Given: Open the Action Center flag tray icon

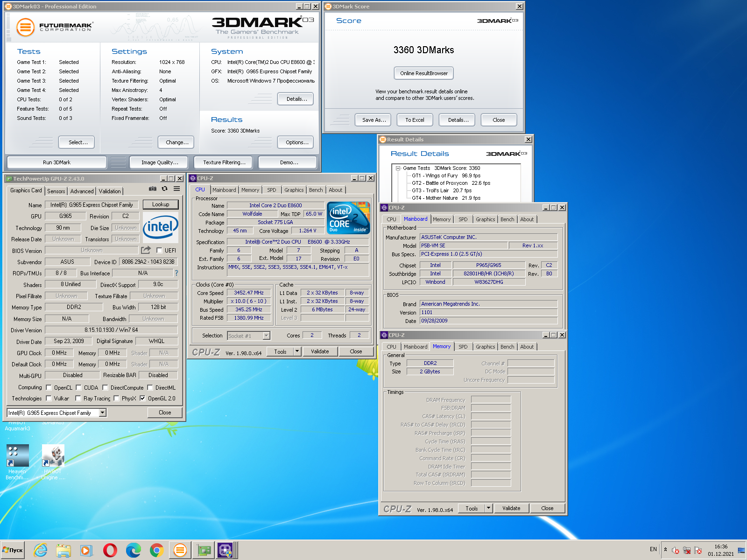Looking at the screenshot, I should [x=698, y=551].
